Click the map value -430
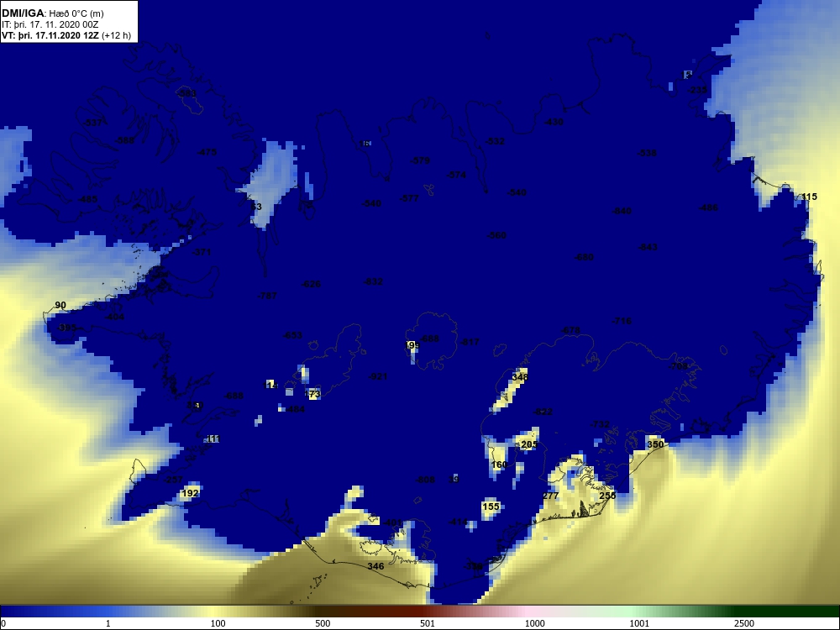Viewport: 840px width, 630px height. [x=554, y=122]
